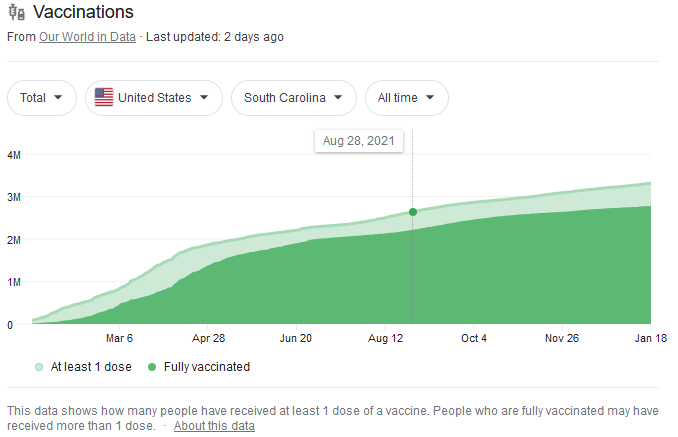
Task: Select the 'Mar 6' x-axis date label
Action: point(119,339)
